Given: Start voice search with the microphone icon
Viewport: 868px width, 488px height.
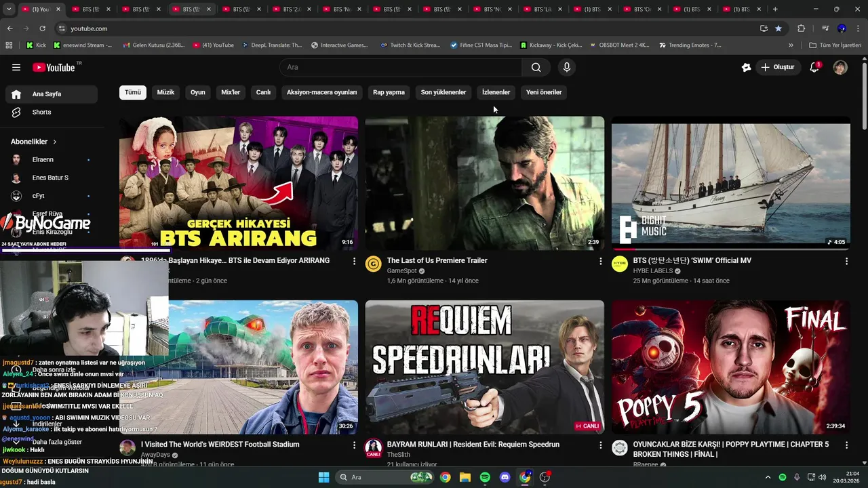Looking at the screenshot, I should (x=567, y=67).
